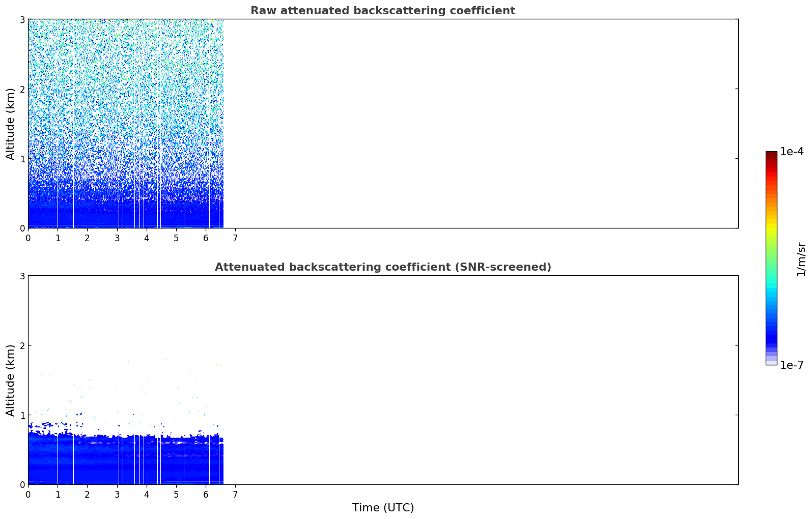This screenshot has height=519, width=812.
Task: Click the bottom plot y-axis tick '2'
Action: click(x=22, y=345)
